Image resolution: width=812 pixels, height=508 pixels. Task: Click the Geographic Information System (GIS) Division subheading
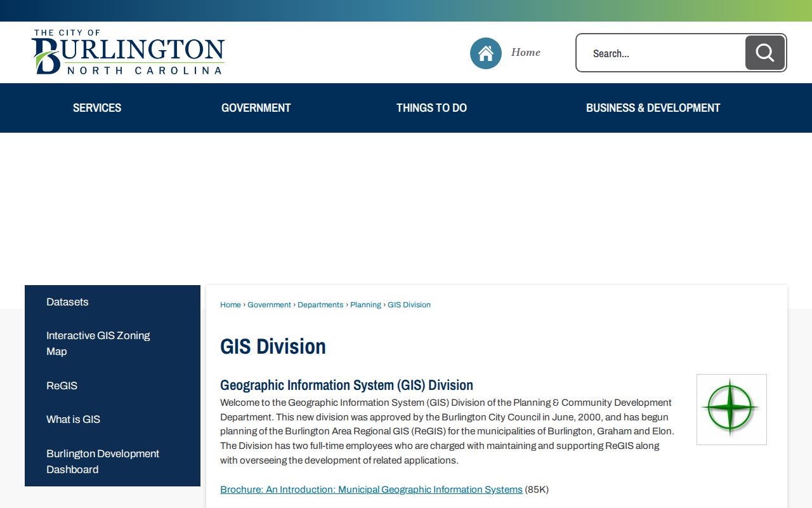coord(346,385)
